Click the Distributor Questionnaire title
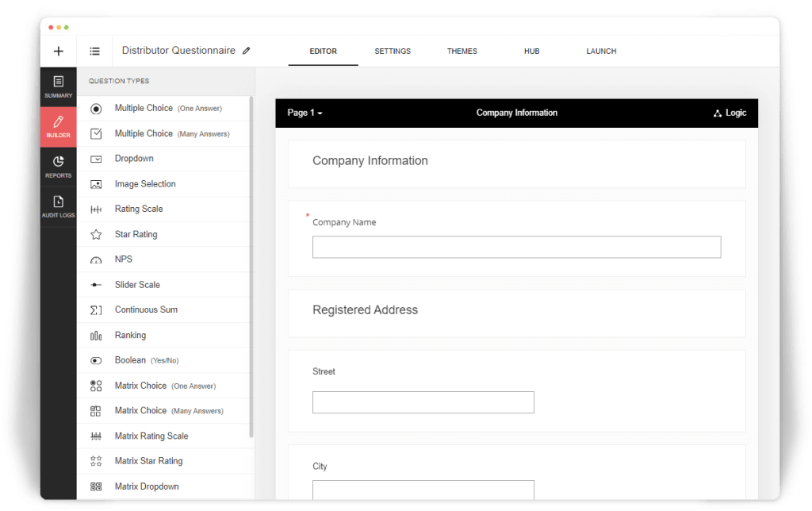This screenshot has width=812, height=511. [x=178, y=50]
